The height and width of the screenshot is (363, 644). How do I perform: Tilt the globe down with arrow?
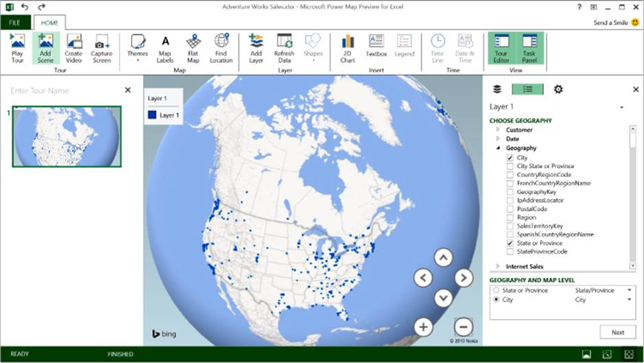tap(444, 298)
